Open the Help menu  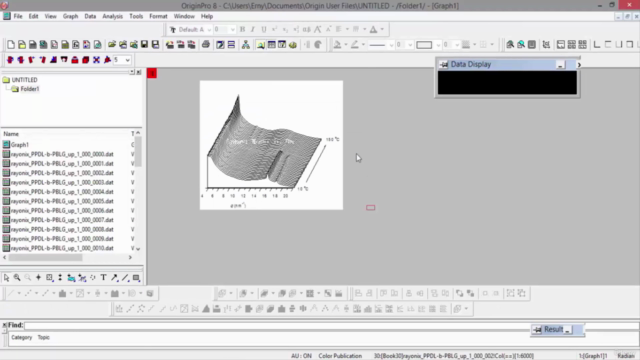coord(207,16)
